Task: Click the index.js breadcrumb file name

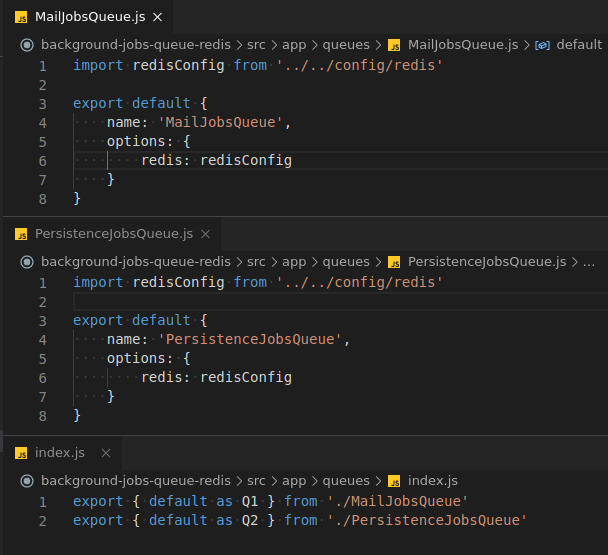Action: (x=433, y=481)
